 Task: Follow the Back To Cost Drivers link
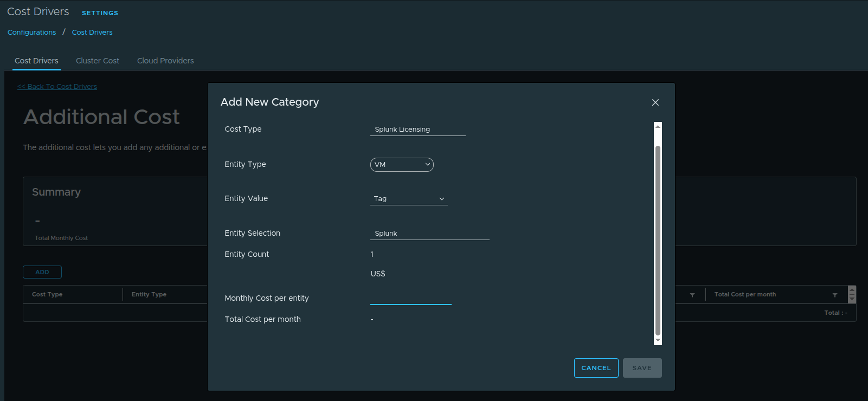click(57, 87)
